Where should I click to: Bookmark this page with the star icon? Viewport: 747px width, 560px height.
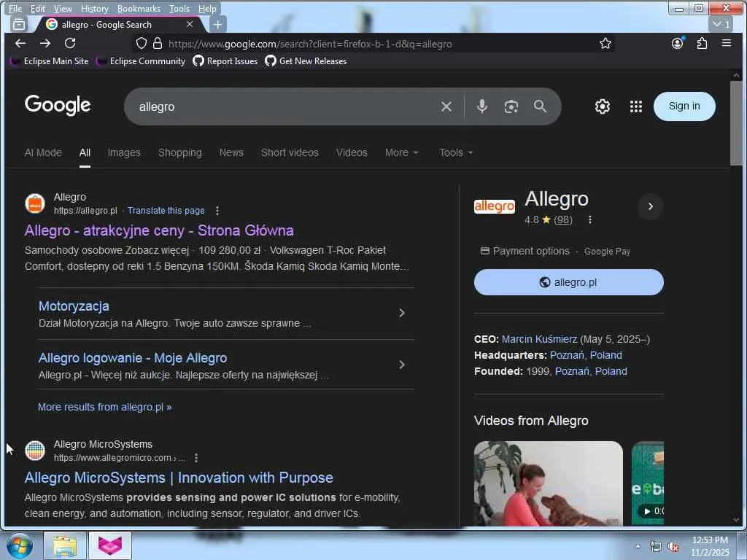[x=605, y=44]
